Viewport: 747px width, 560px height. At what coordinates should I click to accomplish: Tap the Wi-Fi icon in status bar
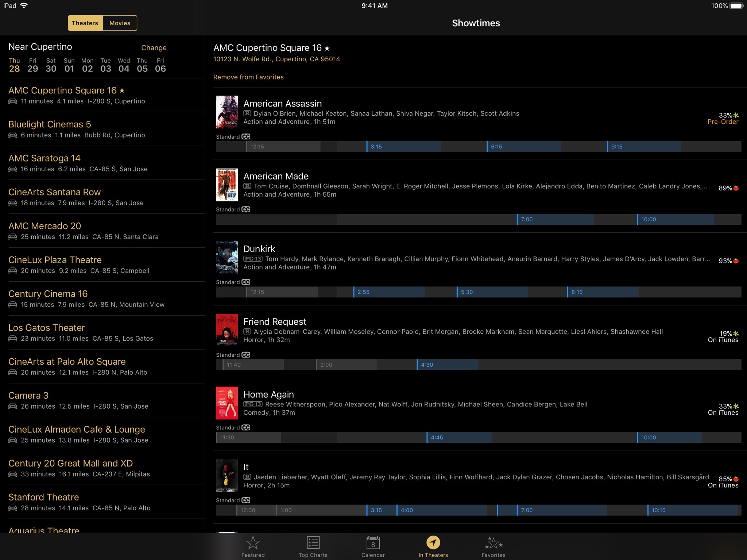[24, 5]
